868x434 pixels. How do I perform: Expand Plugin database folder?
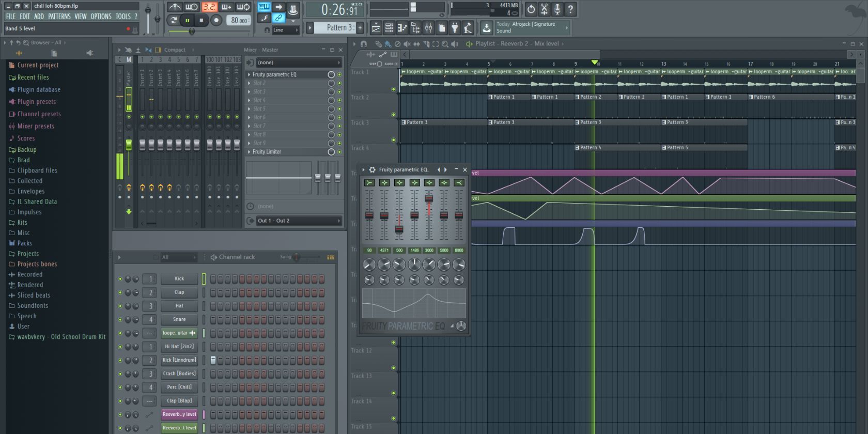[39, 89]
